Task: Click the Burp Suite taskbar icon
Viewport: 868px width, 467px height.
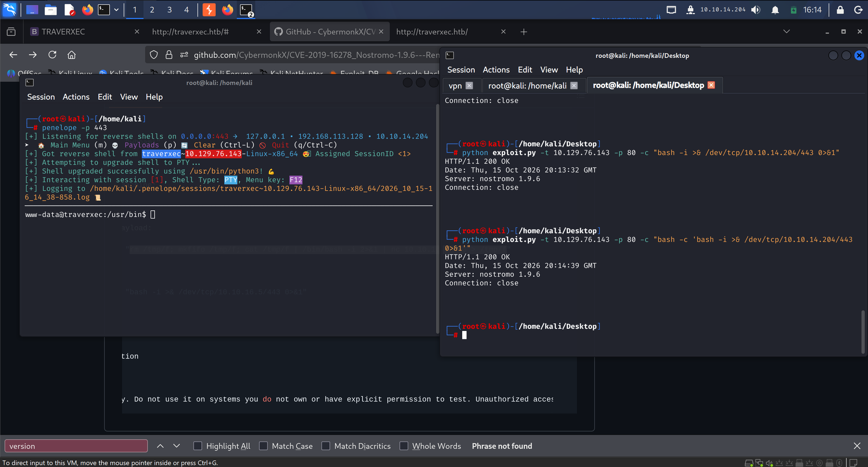Action: (209, 10)
